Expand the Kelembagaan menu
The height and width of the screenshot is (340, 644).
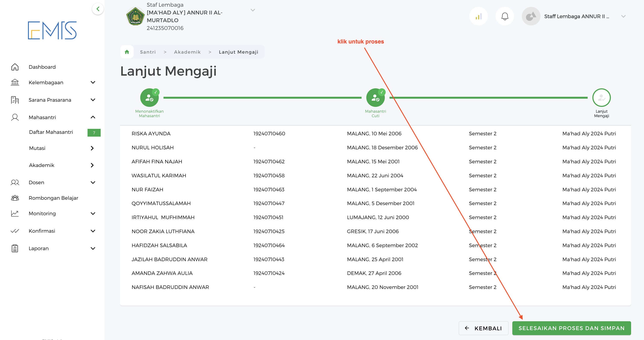93,82
